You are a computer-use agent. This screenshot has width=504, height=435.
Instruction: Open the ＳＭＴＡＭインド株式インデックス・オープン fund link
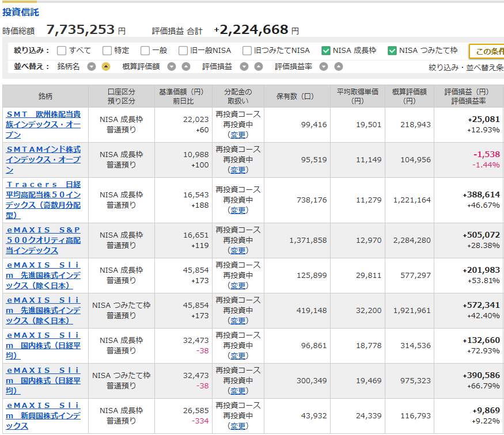(43, 159)
